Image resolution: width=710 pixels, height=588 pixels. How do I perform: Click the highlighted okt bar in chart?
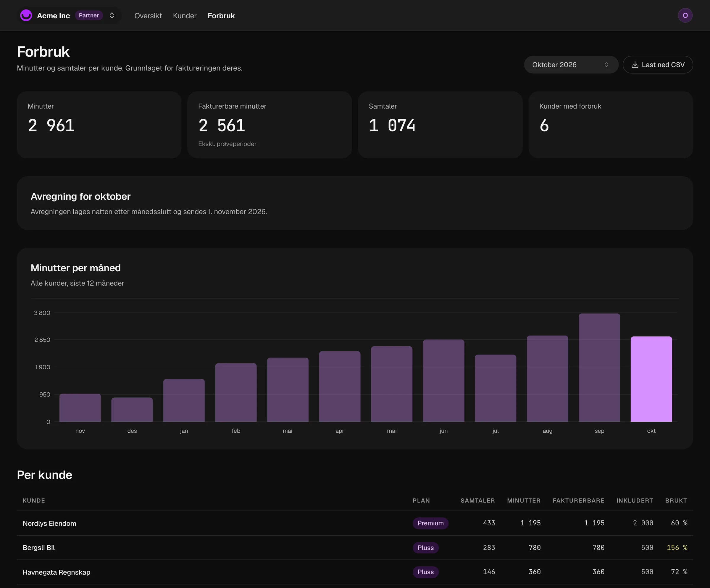651,379
